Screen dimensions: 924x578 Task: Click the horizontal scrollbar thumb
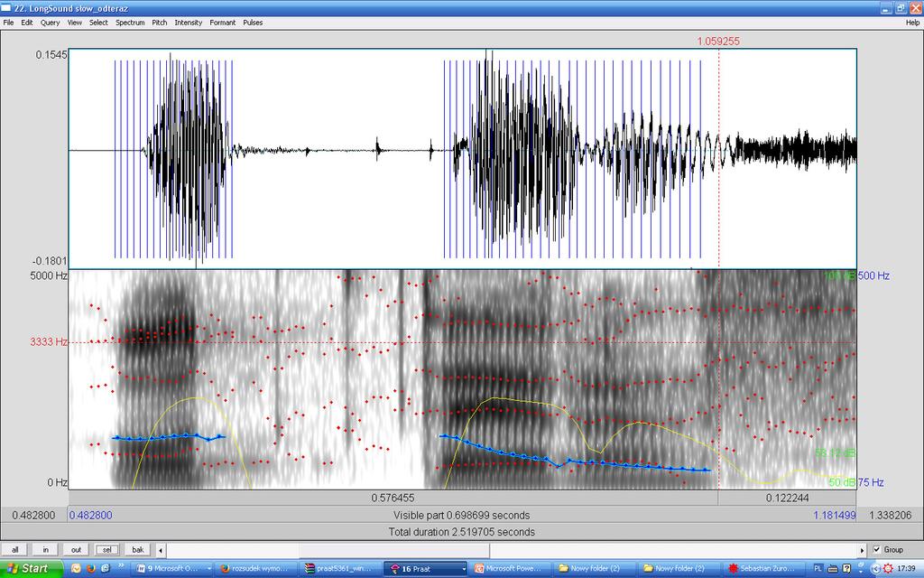point(394,550)
